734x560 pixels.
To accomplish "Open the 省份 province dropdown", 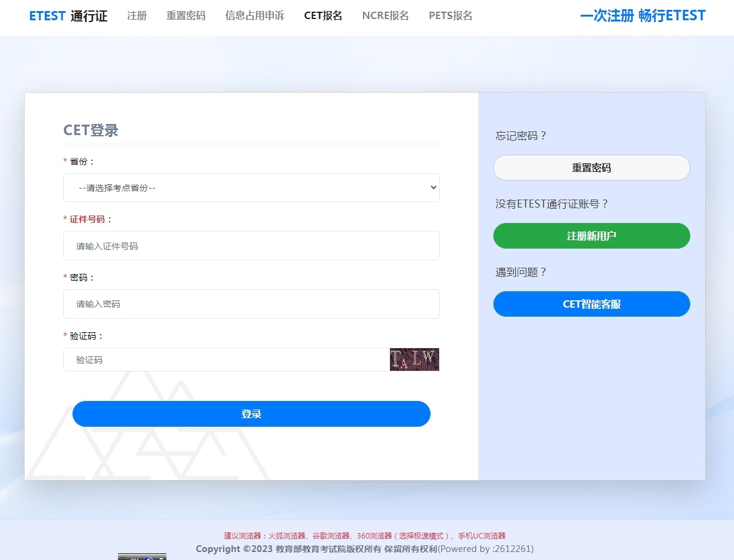I will 251,188.
